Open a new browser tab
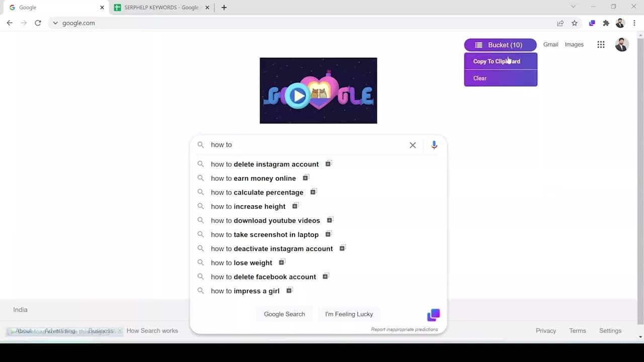Viewport: 644px width, 362px height. pos(224,8)
